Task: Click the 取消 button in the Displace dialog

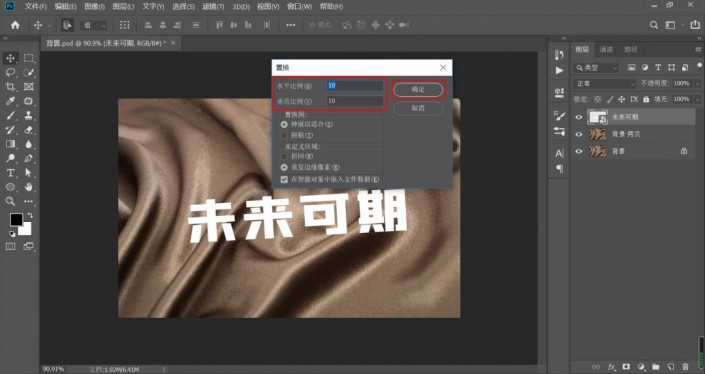Action: pos(418,108)
